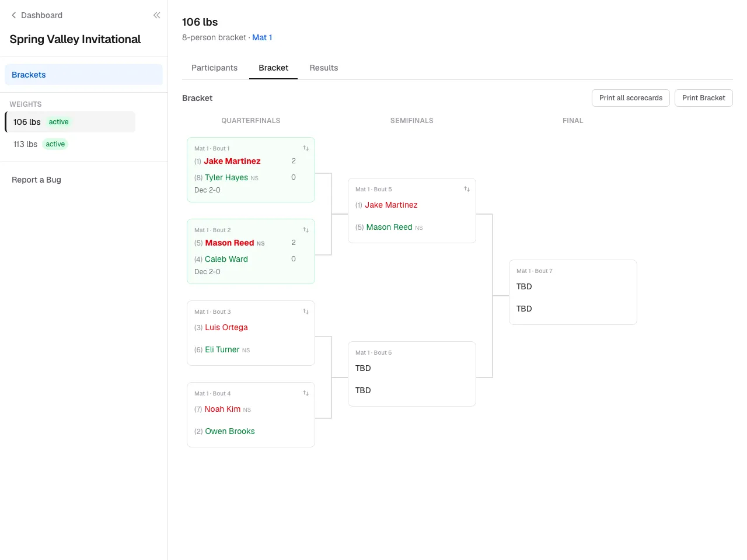Click Tyler Hayes in Bout 1
The width and height of the screenshot is (747, 560).
226,177
